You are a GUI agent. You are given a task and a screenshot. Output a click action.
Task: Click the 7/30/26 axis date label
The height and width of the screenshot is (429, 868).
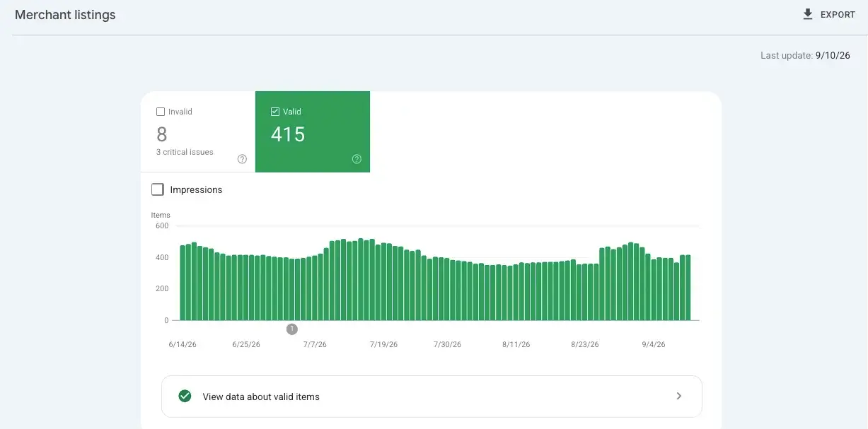tap(447, 345)
